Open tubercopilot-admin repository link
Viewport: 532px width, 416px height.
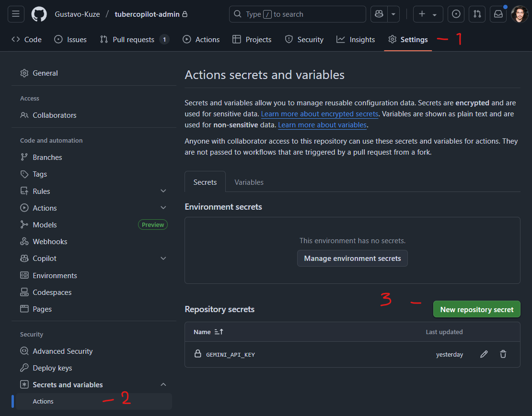click(x=147, y=14)
